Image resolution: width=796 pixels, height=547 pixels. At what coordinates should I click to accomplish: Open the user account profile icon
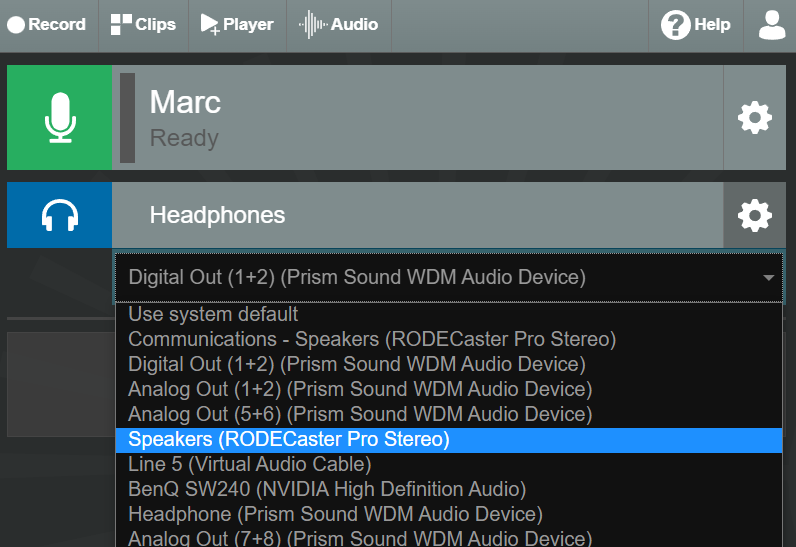pyautogui.click(x=772, y=25)
